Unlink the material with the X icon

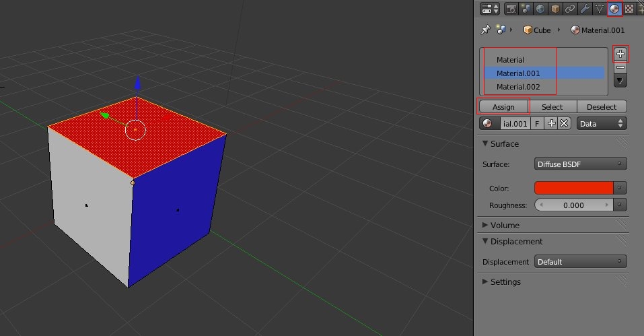(565, 124)
